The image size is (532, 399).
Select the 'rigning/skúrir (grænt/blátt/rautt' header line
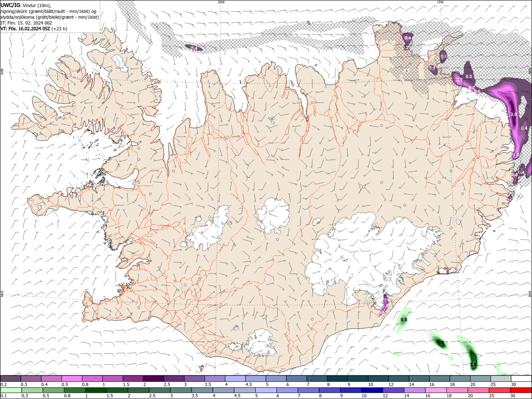click(x=49, y=11)
